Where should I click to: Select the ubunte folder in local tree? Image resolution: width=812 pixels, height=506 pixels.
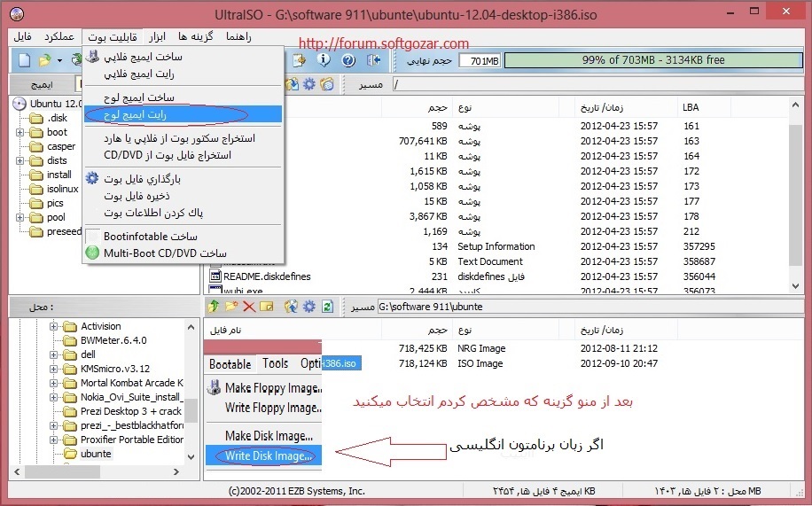click(x=96, y=454)
